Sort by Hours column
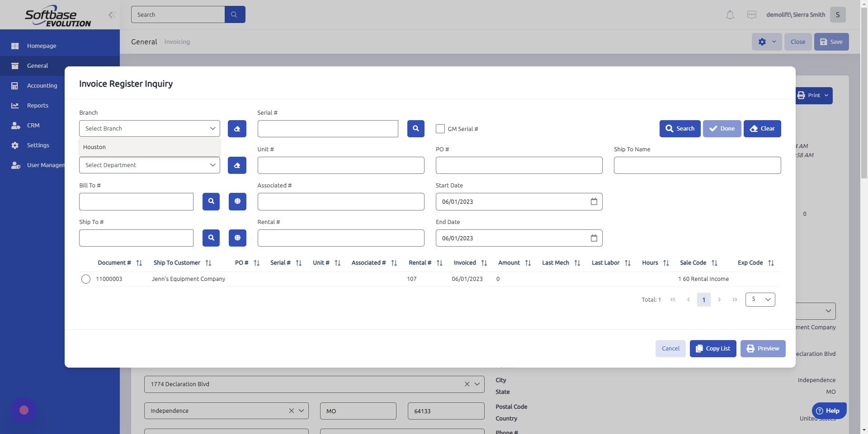The height and width of the screenshot is (434, 868). coord(666,263)
